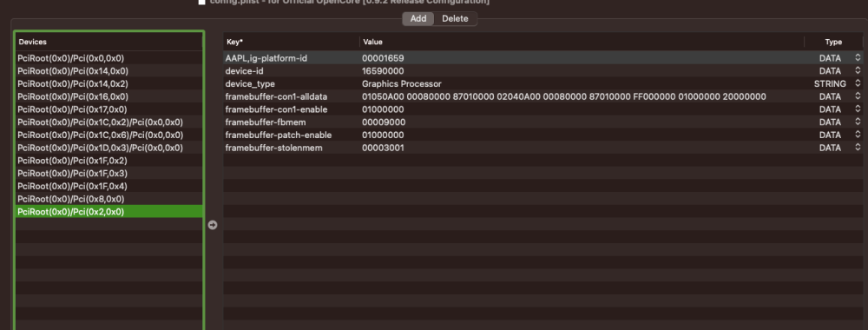868x330 pixels.
Task: Select device PciRoot(0x0)/Pci(0x17,0x0)
Action: coord(108,109)
